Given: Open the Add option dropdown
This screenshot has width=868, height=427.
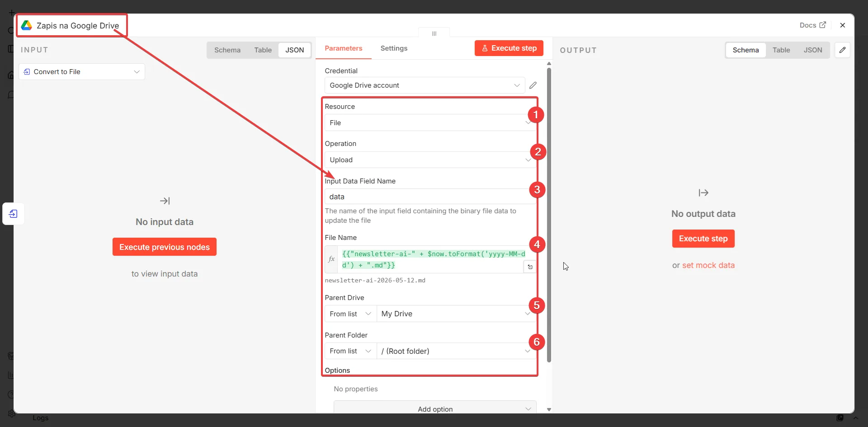Looking at the screenshot, I should (435, 408).
